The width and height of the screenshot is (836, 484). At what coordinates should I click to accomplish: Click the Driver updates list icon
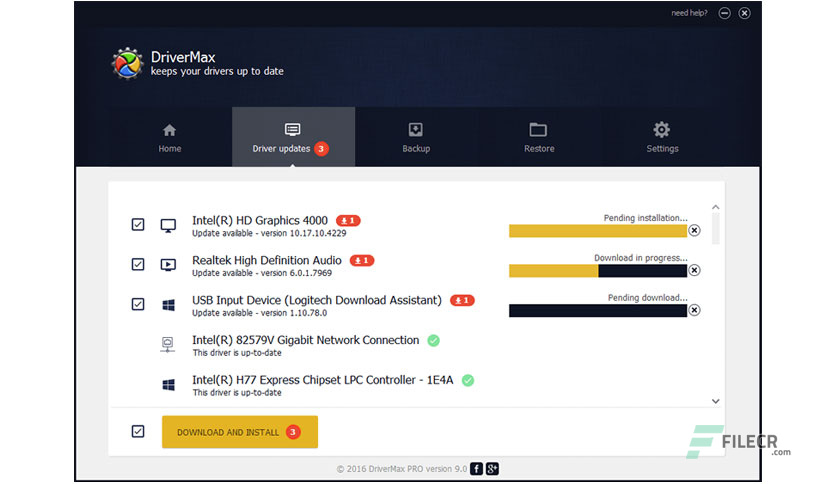[293, 130]
